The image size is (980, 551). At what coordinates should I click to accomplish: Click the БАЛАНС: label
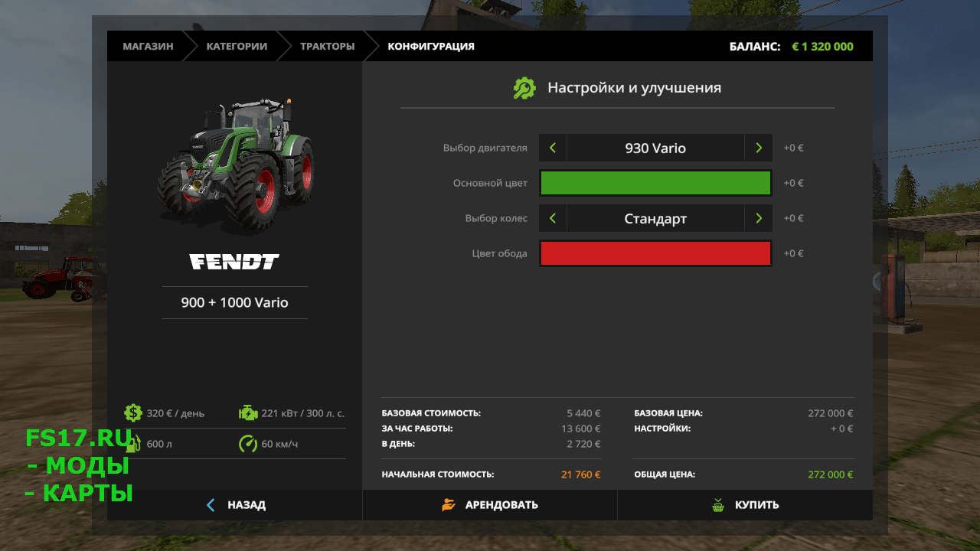point(754,46)
